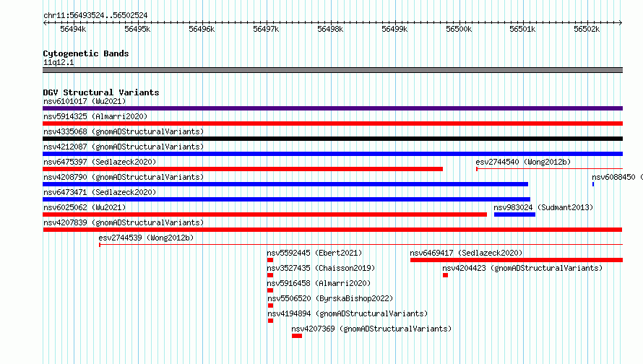Open the nsv6473471 (Sedlazeck2020) label
Viewport: 643px width, 364px height.
coord(100,192)
